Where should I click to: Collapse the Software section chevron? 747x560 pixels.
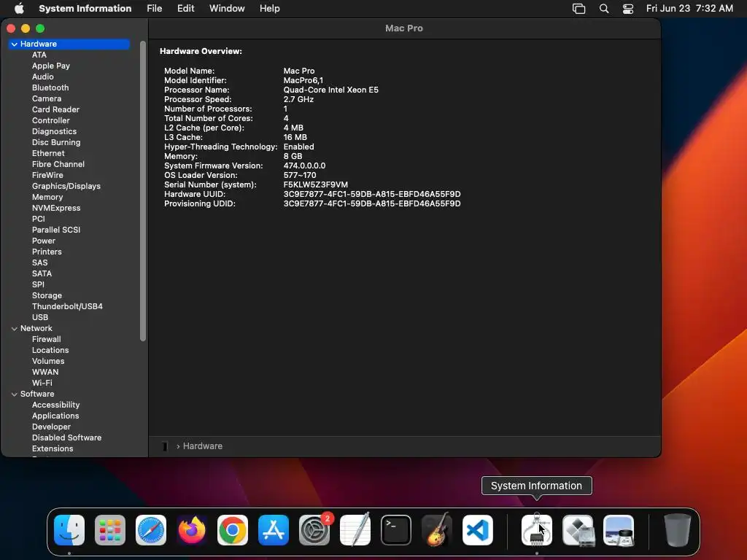point(15,394)
